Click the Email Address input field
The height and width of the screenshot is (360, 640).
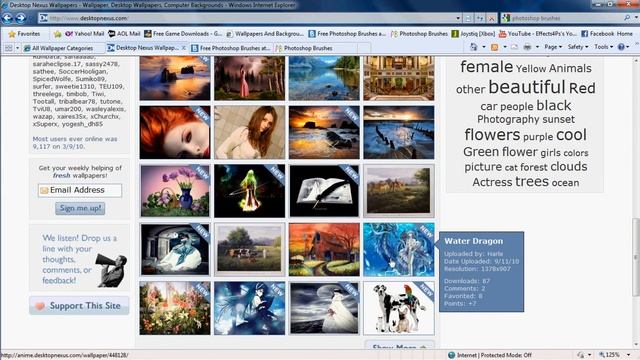tap(80, 190)
